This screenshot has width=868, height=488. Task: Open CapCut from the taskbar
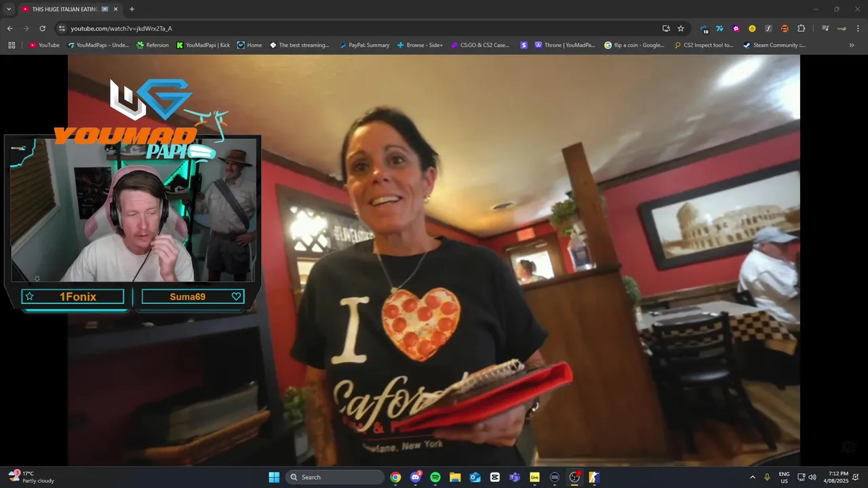[x=495, y=477]
